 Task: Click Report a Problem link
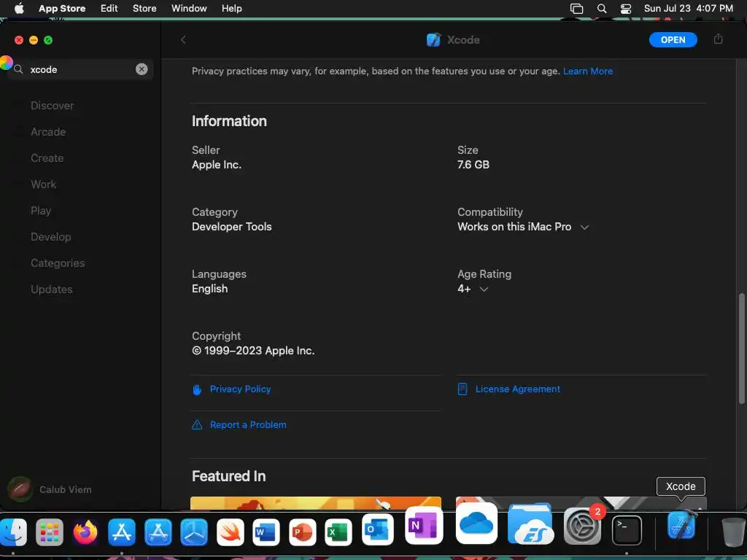click(248, 425)
